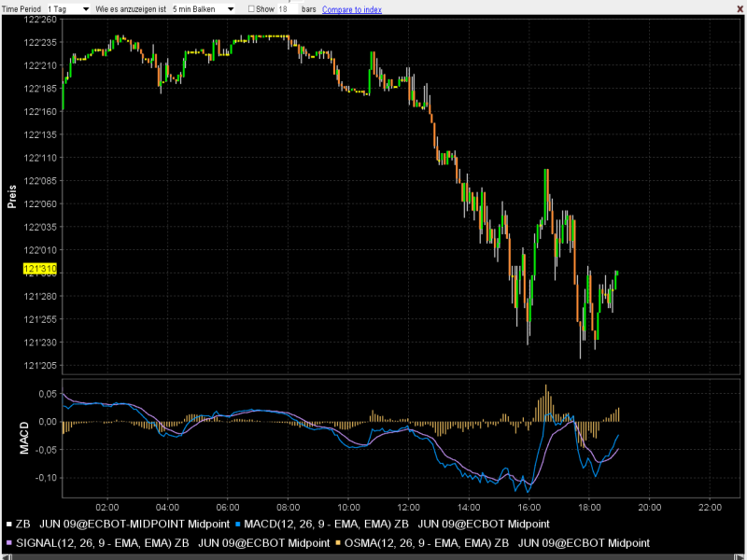Click the 'Wie es anzuzeigen ist' label
The height and width of the screenshot is (560, 747).
click(131, 9)
